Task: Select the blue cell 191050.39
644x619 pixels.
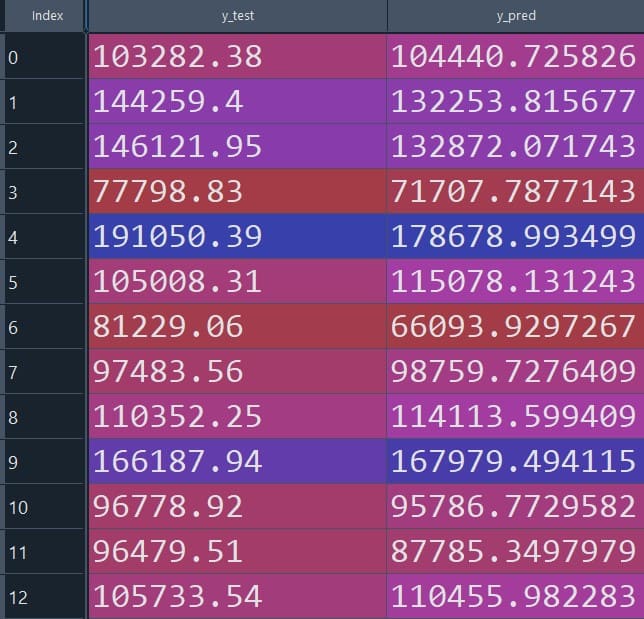Action: pyautogui.click(x=237, y=237)
